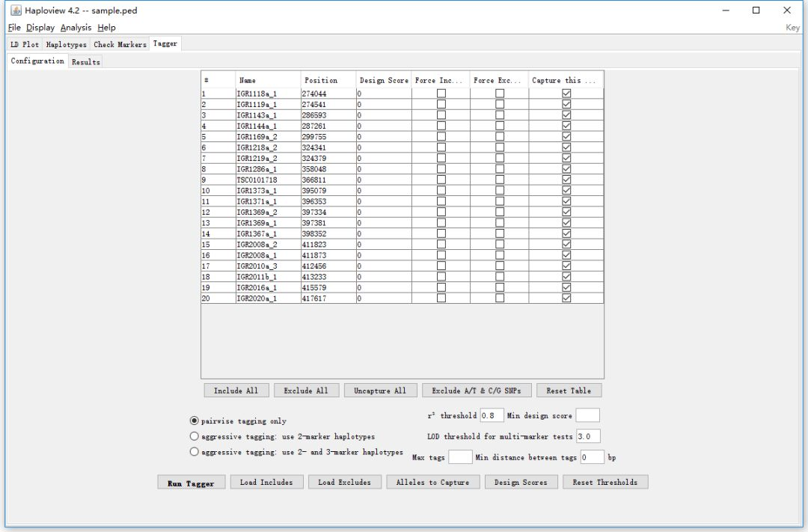Check Force Include for IGR2020a_1

coord(441,298)
